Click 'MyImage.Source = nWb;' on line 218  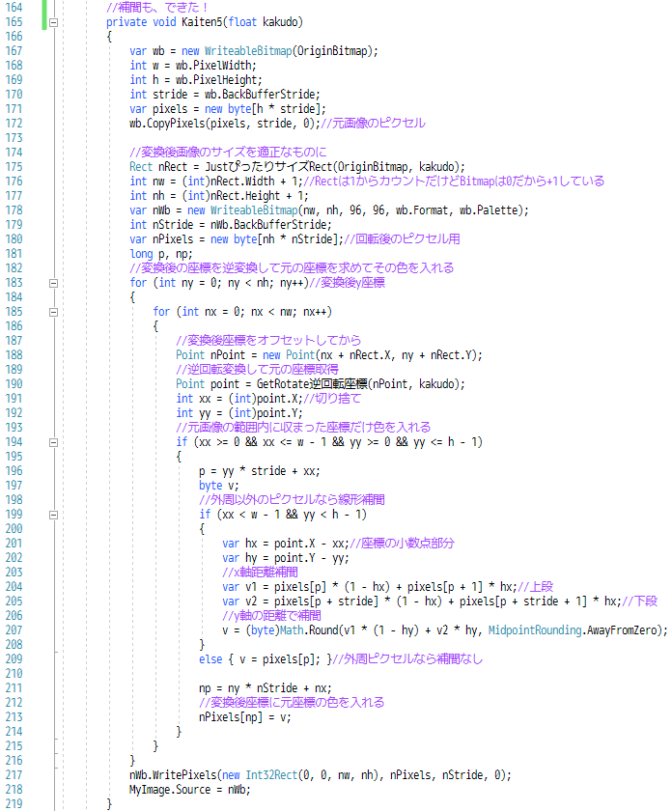(x=190, y=790)
